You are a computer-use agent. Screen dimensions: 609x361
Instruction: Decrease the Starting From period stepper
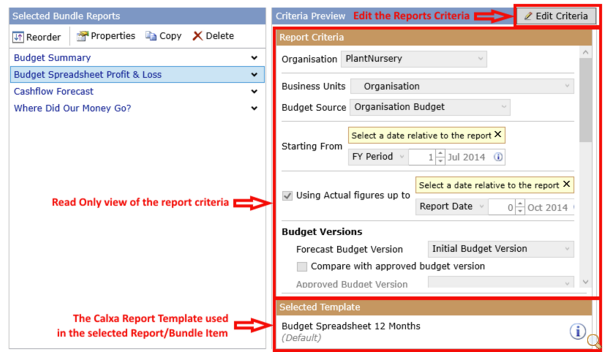click(440, 161)
